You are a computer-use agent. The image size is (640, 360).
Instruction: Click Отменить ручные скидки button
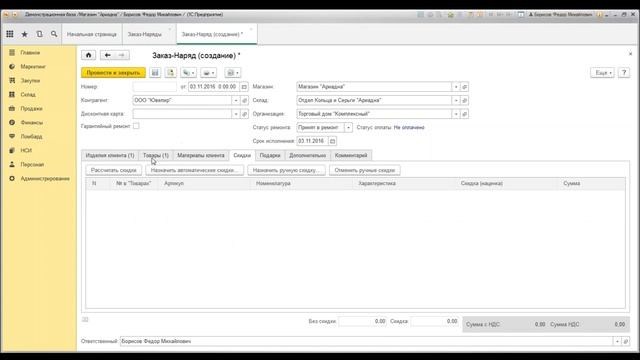[365, 170]
